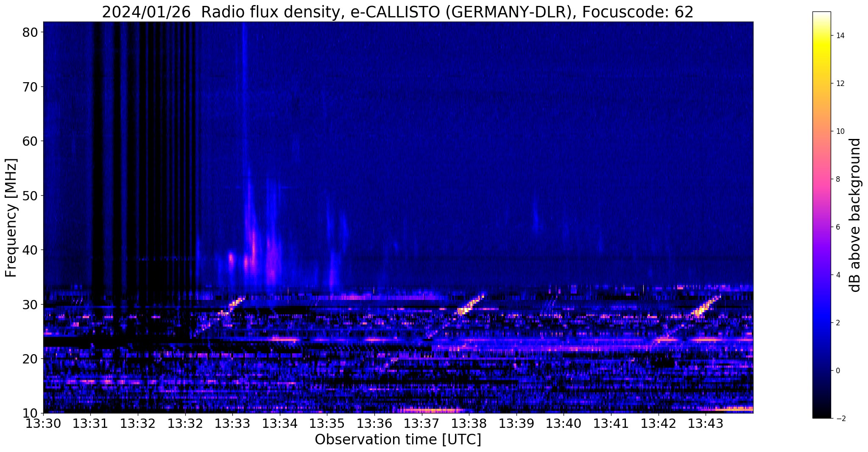868x452 pixels.
Task: Click the 13:41 time tick label
Action: (x=611, y=424)
